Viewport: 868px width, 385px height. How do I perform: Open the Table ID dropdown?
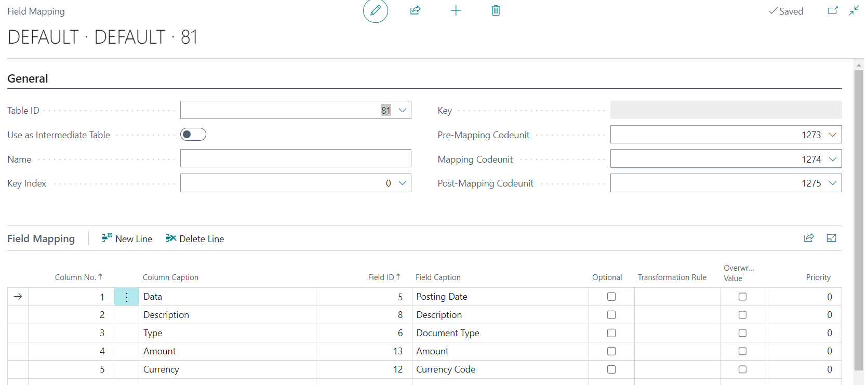click(x=403, y=110)
